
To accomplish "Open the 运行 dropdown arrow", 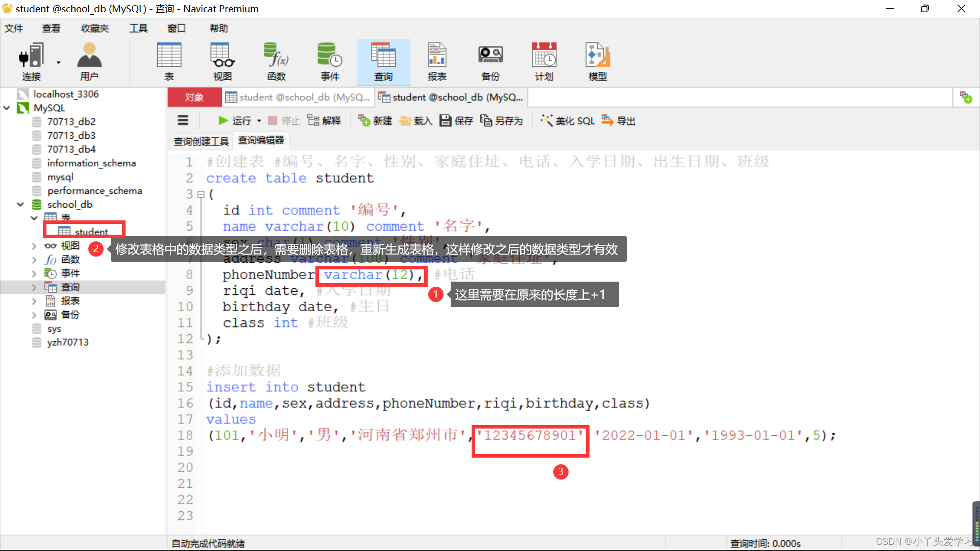I will [x=259, y=121].
